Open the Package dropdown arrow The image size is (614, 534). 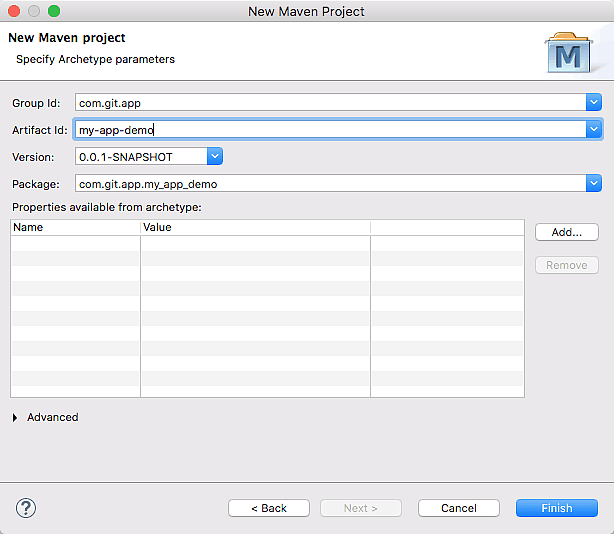(x=593, y=183)
